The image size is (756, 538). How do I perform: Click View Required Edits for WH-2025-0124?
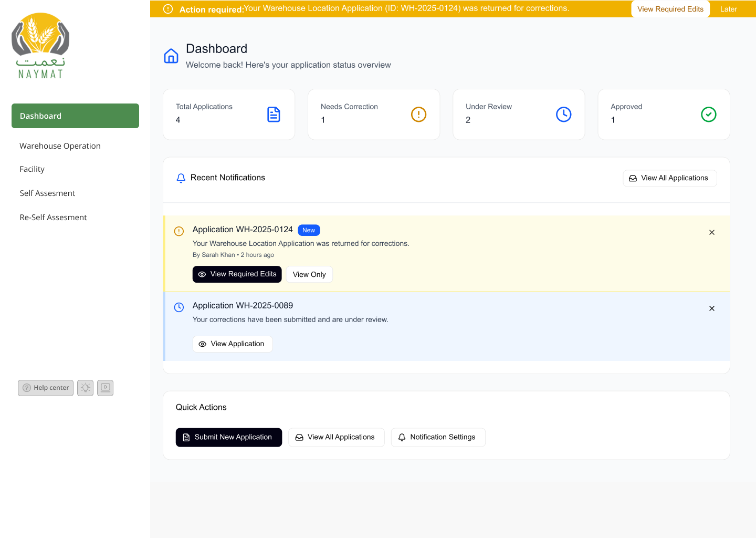237,274
